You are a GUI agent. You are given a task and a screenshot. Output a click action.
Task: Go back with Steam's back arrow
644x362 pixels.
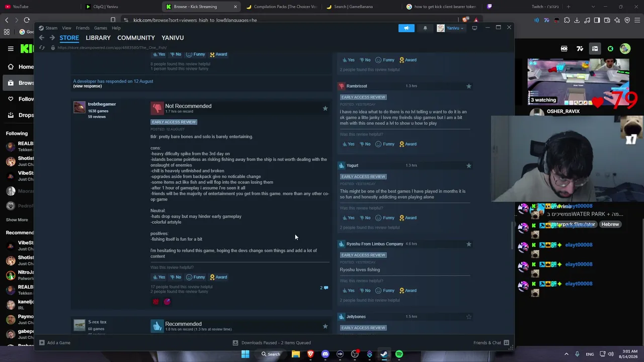pos(42,38)
